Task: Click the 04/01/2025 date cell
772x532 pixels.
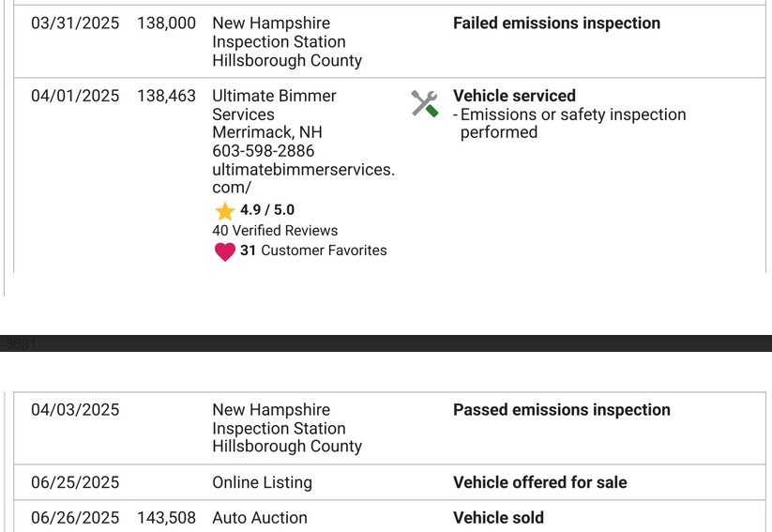Action: (x=75, y=96)
